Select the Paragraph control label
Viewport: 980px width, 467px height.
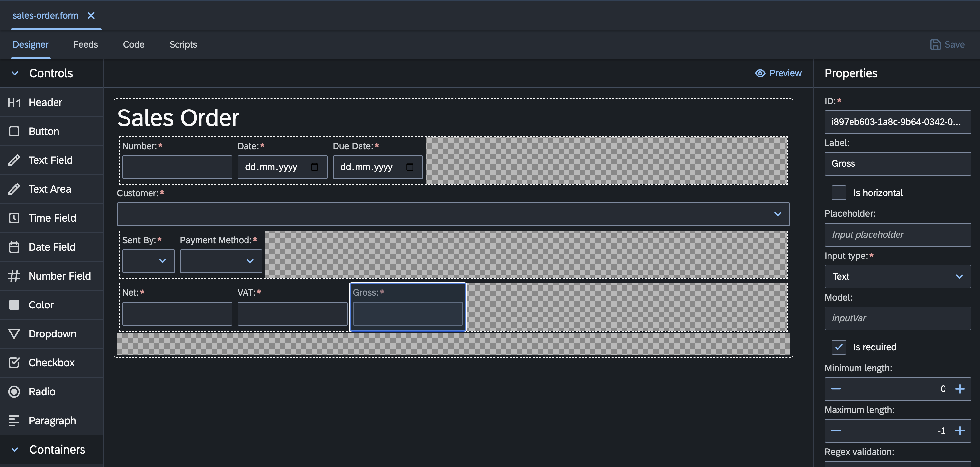[x=52, y=421]
